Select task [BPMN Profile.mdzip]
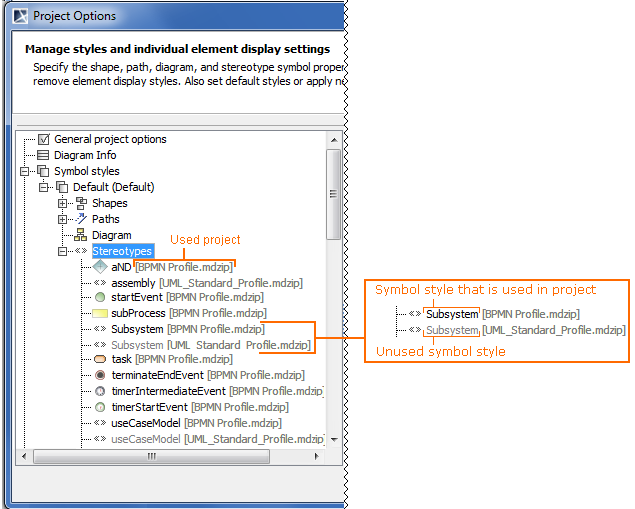The width and height of the screenshot is (635, 509). click(x=172, y=359)
